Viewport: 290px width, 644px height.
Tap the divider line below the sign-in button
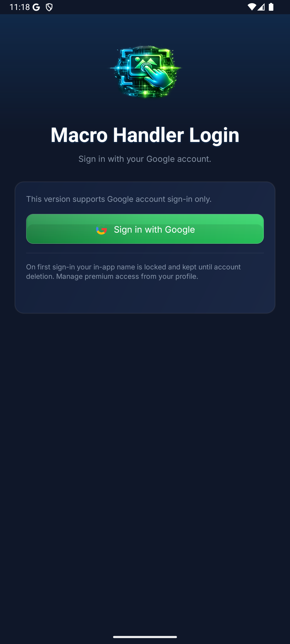click(145, 253)
